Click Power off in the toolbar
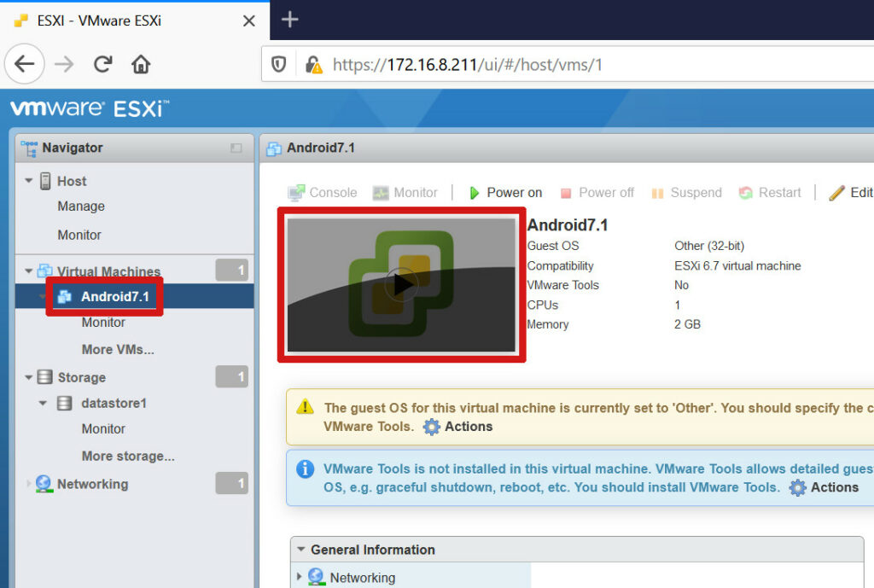Image resolution: width=874 pixels, height=588 pixels. (597, 193)
